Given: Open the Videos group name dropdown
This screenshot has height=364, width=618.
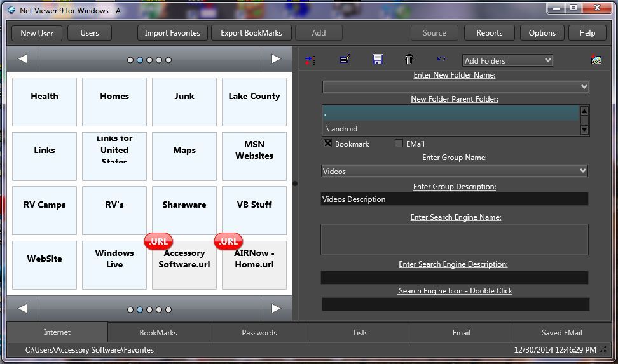Looking at the screenshot, I should 582,171.
